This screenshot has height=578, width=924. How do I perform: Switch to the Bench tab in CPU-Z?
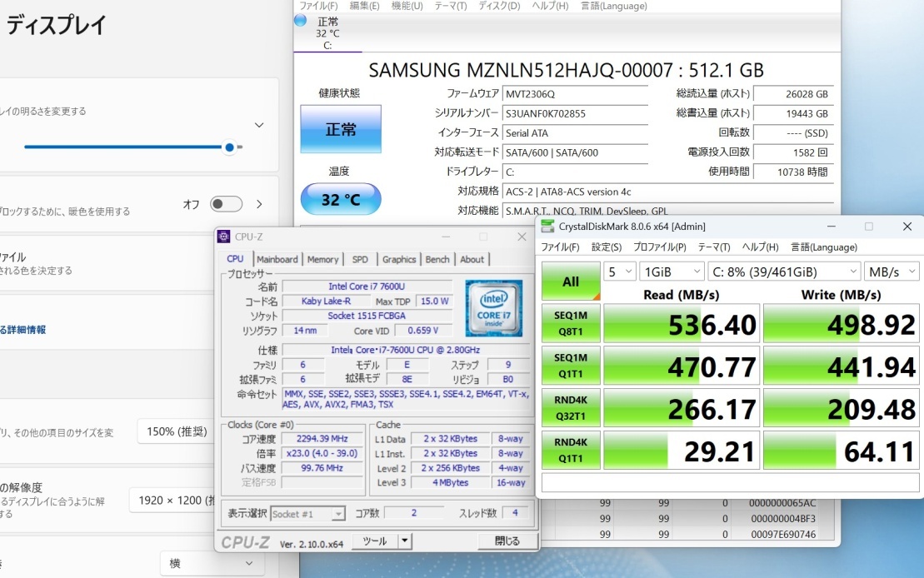[437, 259]
